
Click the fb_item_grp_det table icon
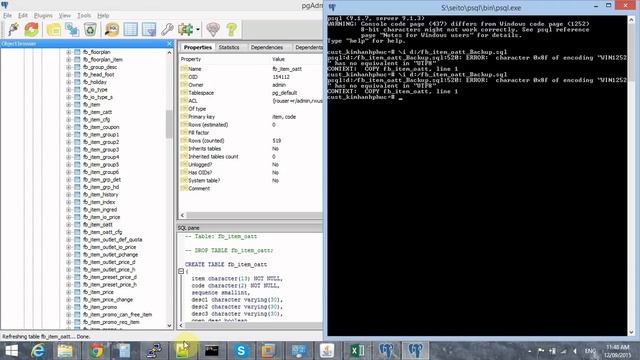tap(77, 180)
